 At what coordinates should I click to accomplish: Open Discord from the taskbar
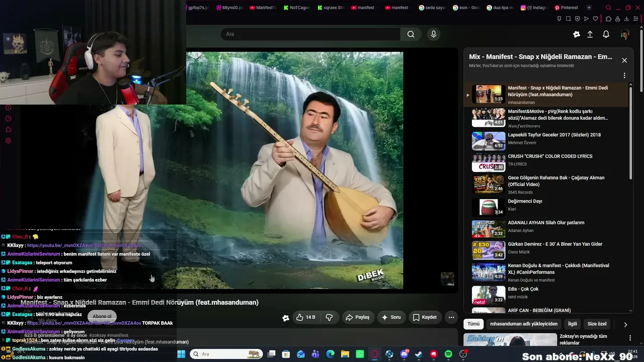404,354
